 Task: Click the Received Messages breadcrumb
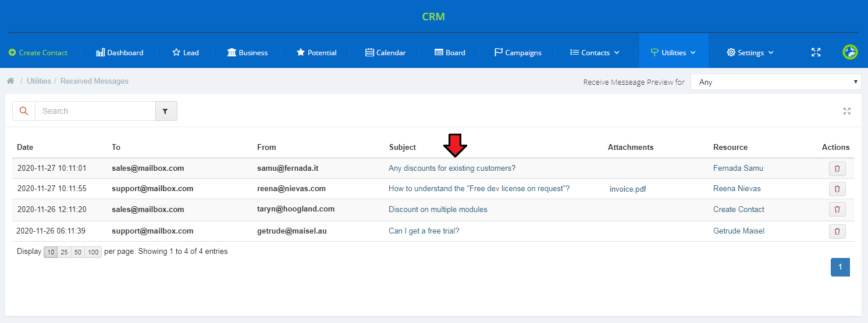coord(94,81)
